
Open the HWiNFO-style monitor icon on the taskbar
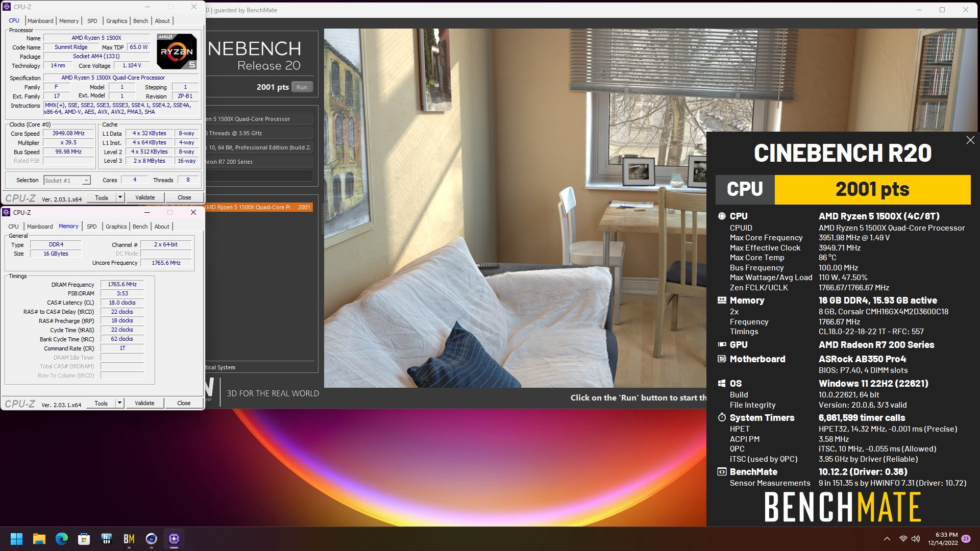(x=106, y=539)
